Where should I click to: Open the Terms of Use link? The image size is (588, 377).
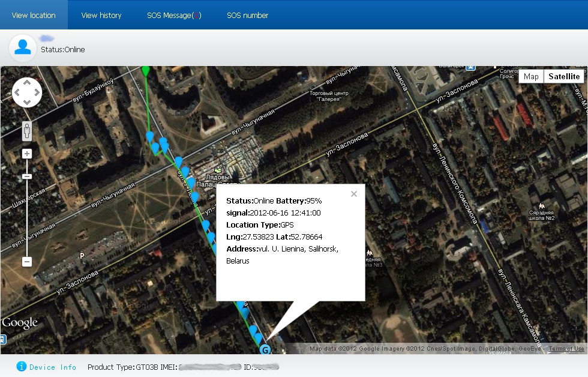(566, 348)
